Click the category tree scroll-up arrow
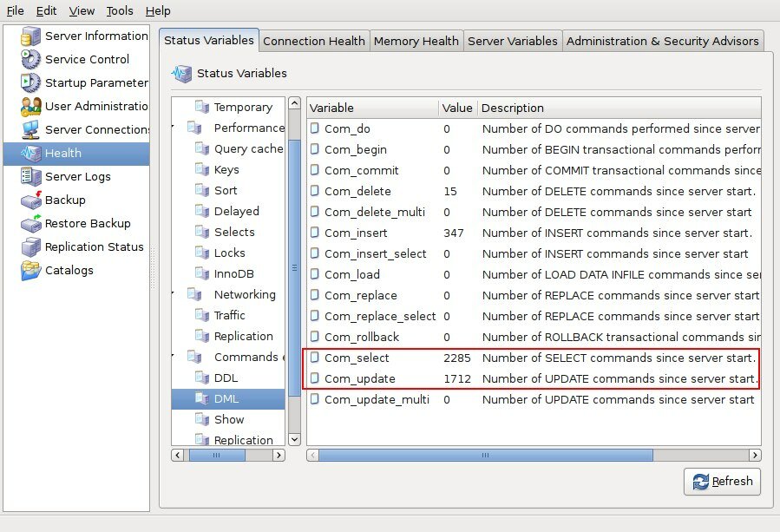Viewport: 780px width, 532px height. pyautogui.click(x=294, y=103)
